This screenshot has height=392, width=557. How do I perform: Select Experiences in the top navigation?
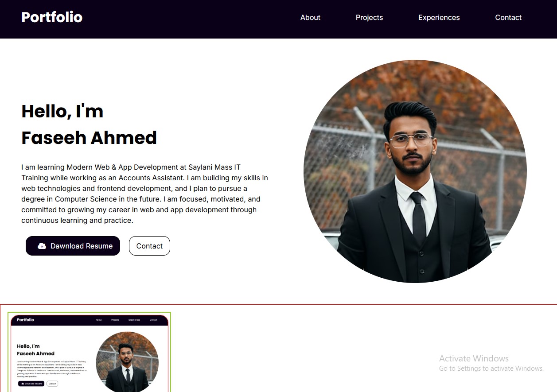point(439,17)
